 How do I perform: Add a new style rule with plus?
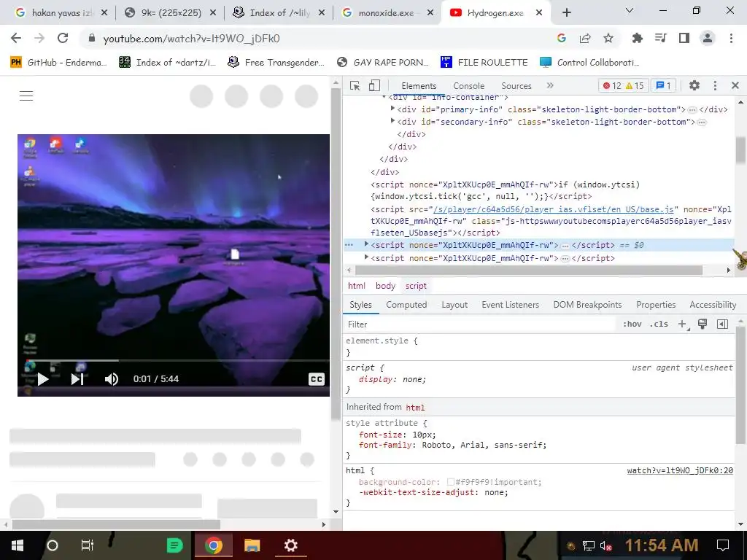[x=682, y=324]
